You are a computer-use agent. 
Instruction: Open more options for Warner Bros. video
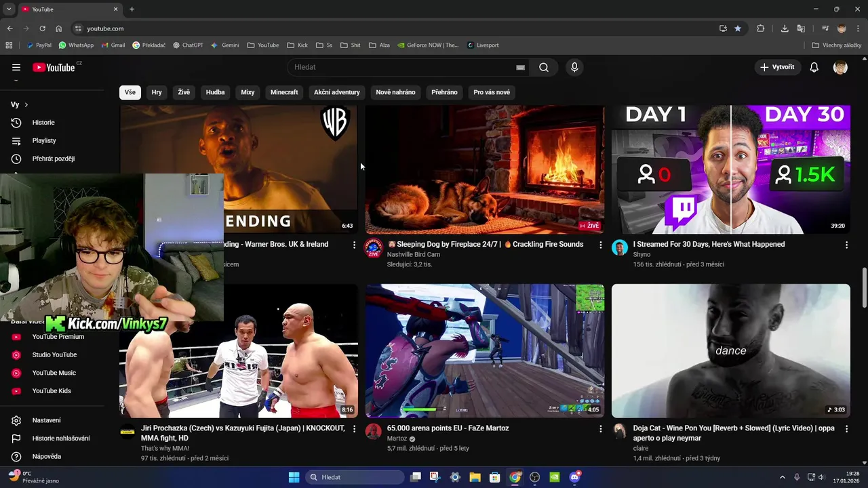354,245
